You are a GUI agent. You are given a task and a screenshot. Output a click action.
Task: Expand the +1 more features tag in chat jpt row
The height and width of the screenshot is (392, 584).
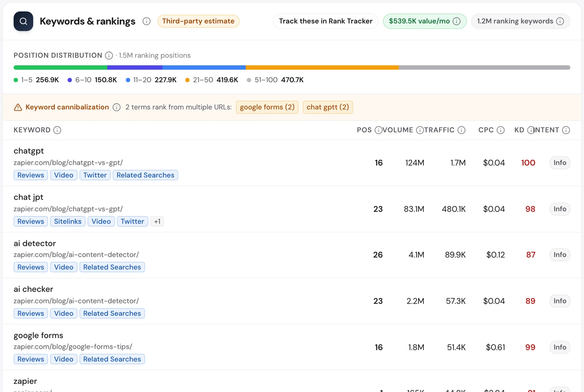[157, 222]
